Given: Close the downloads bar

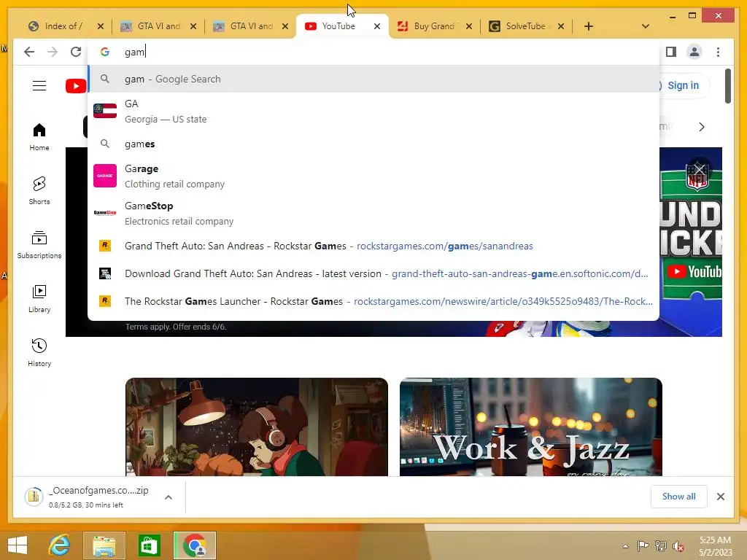Looking at the screenshot, I should click(720, 497).
